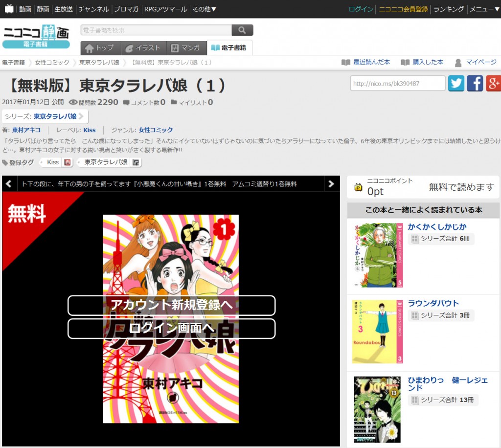Viewport: 501px width, 448px height.
Task: Switch to the トップ tab
Action: click(101, 48)
